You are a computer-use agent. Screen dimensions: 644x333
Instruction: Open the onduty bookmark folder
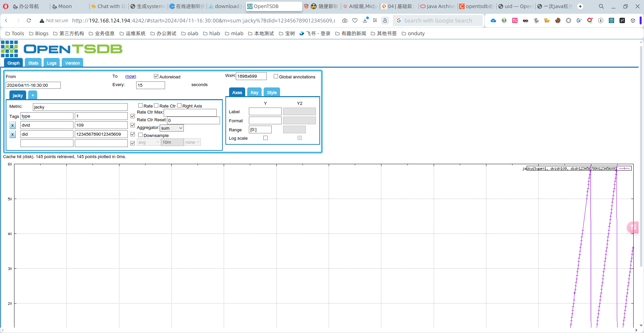coord(413,34)
